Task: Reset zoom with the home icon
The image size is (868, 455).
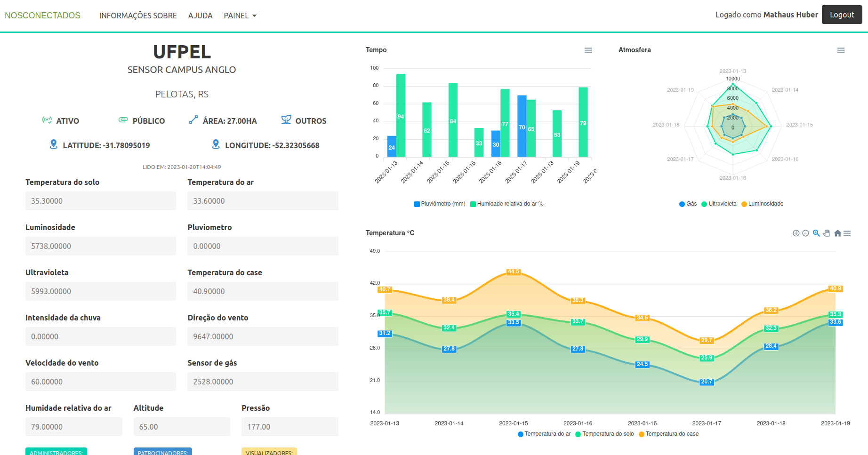Action: point(837,233)
